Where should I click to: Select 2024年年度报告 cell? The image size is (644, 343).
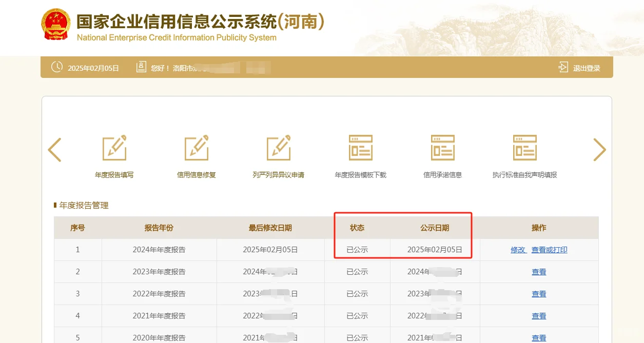[159, 250]
